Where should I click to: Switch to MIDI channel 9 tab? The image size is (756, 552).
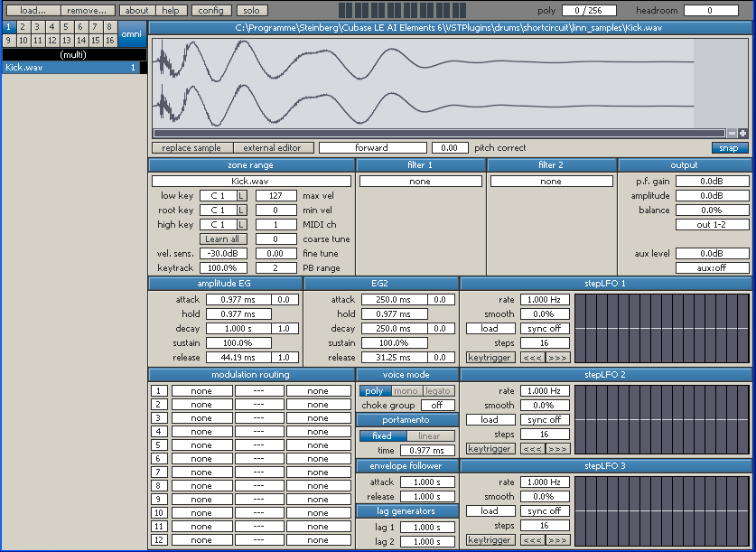tap(9, 41)
